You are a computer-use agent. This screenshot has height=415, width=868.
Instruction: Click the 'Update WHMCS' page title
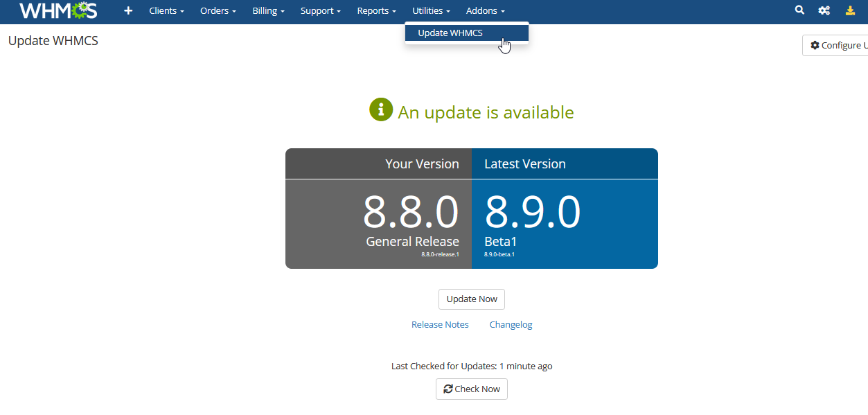[x=53, y=41]
